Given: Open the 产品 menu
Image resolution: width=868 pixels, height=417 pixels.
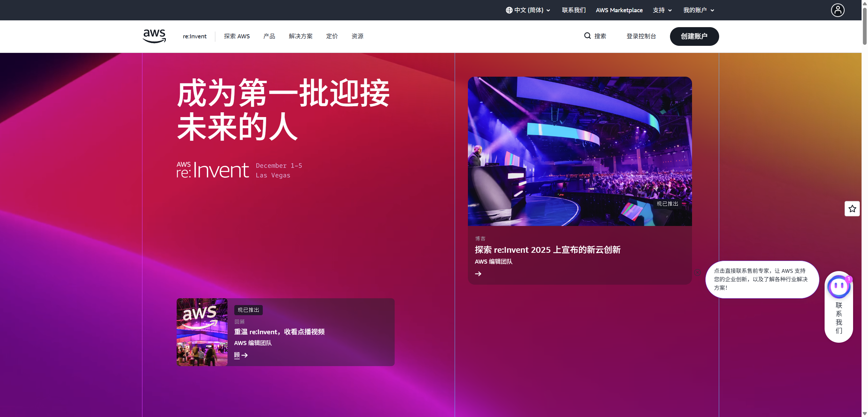Looking at the screenshot, I should coord(269,36).
